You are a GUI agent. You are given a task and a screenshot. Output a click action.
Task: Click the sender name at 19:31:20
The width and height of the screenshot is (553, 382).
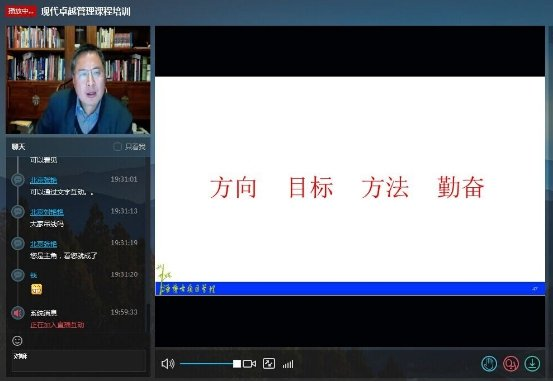point(34,275)
